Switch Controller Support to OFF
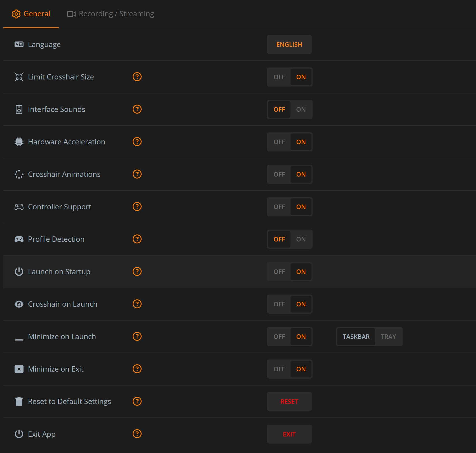476x453 pixels. coord(279,207)
